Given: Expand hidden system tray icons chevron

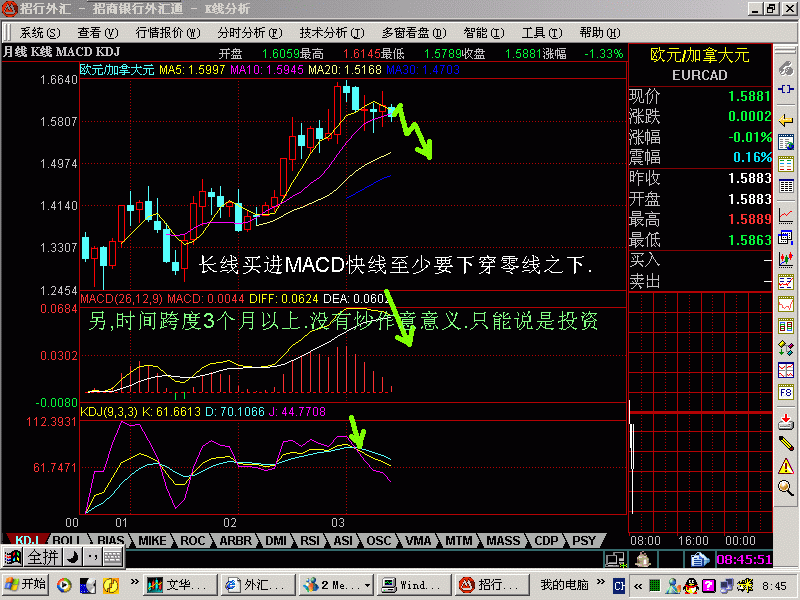Looking at the screenshot, I should [638, 586].
